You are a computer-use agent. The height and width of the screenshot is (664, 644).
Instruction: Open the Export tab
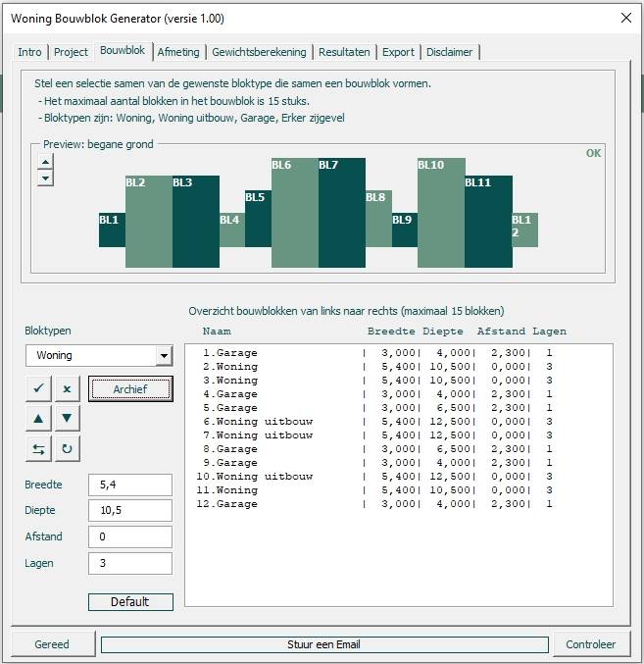(398, 52)
